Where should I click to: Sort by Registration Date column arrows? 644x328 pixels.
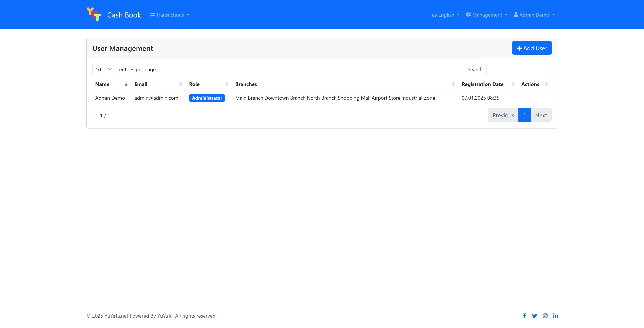pyautogui.click(x=513, y=84)
